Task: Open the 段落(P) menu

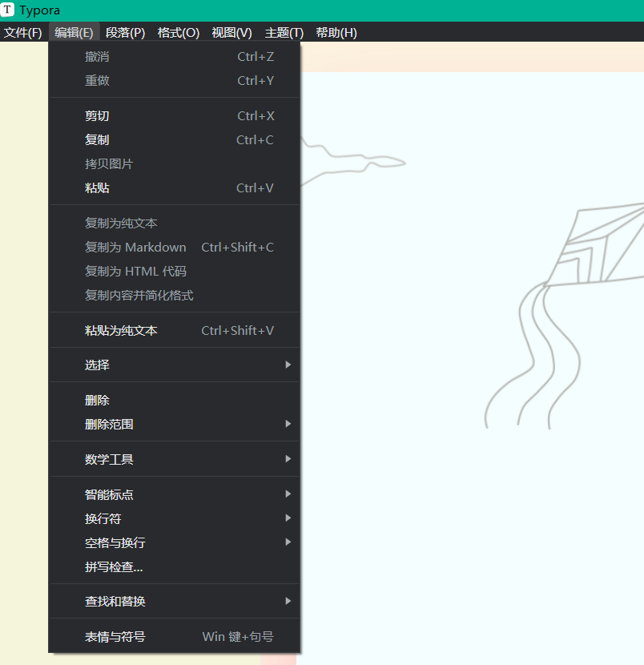Action: pyautogui.click(x=125, y=33)
